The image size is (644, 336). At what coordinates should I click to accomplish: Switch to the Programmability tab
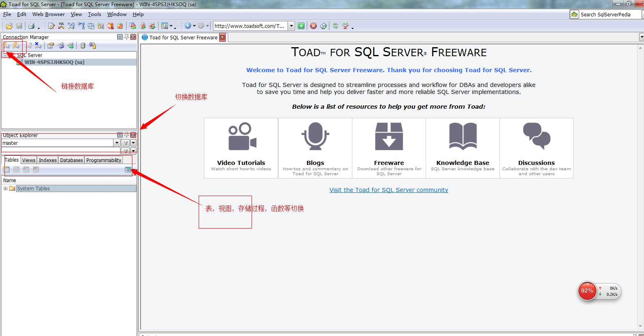pos(104,160)
